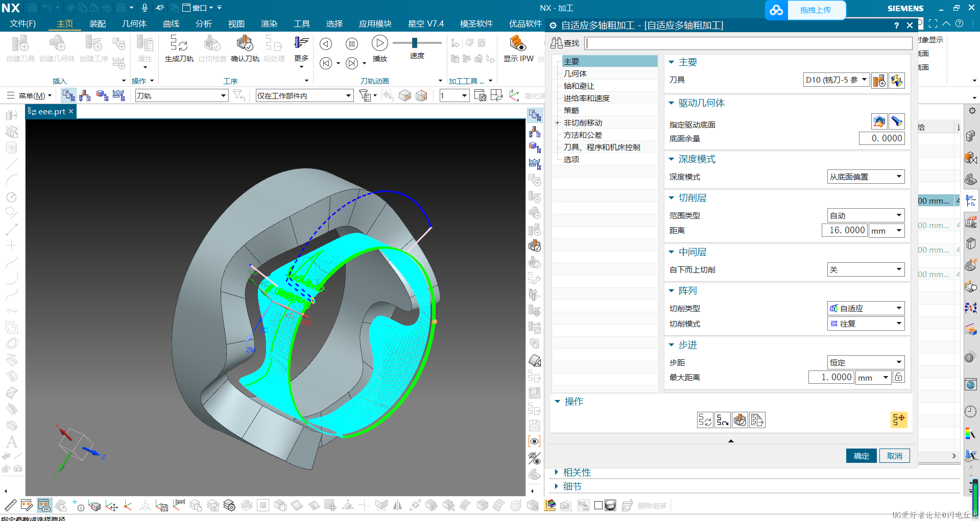Click the yellow highlighted path display icon
Screen dimensions: 980x521
click(x=899, y=419)
